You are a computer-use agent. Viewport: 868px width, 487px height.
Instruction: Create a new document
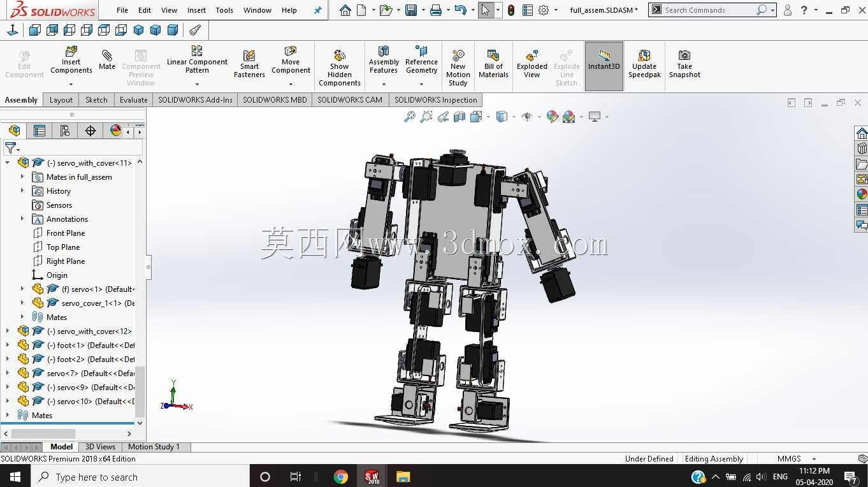click(361, 10)
